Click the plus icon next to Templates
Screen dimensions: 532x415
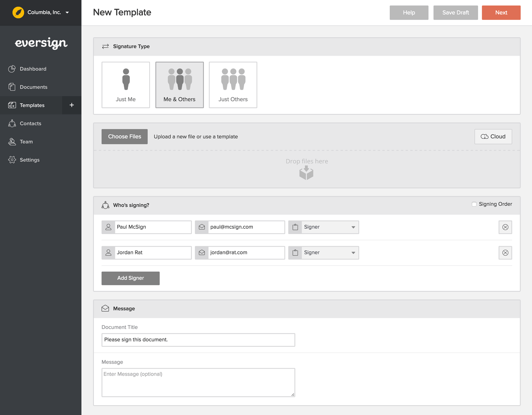[71, 105]
